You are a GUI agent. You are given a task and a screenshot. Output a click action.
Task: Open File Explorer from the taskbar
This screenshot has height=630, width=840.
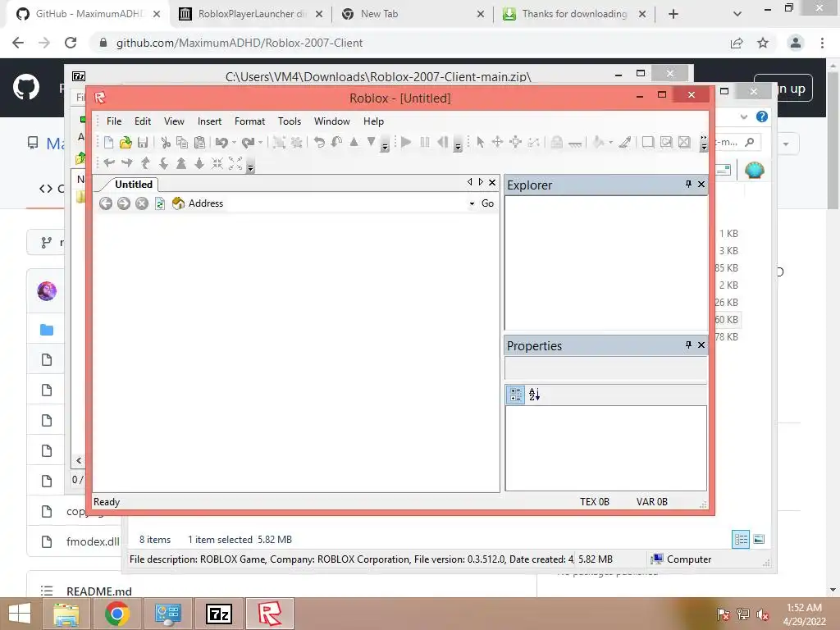(x=66, y=614)
